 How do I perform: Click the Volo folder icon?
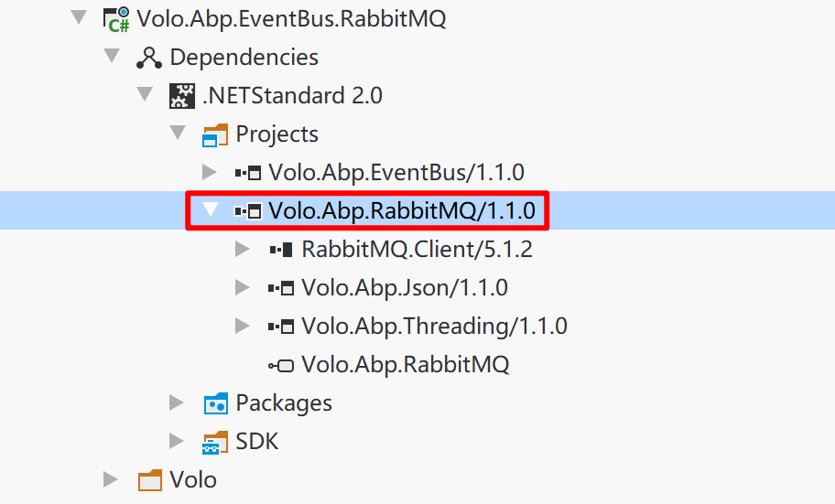tap(149, 479)
